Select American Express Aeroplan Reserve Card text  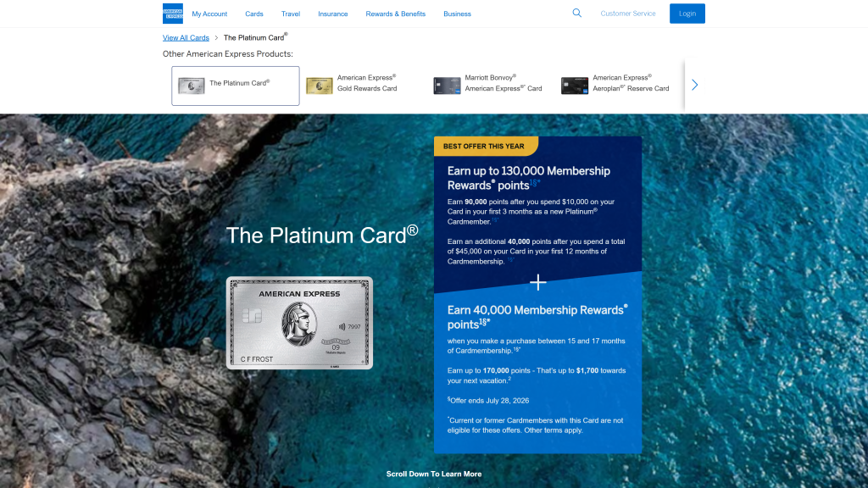click(631, 83)
